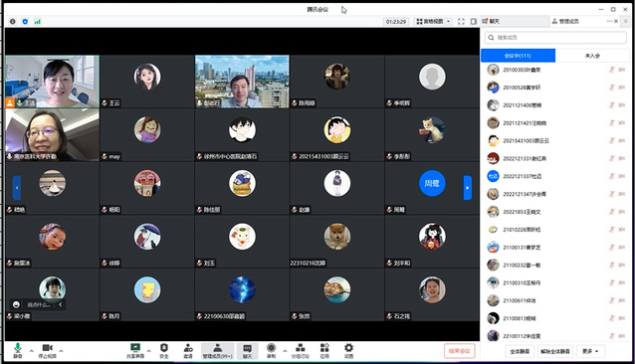635x364 pixels.
Task: Switch to the 聊天 chat tab
Action: click(515, 21)
